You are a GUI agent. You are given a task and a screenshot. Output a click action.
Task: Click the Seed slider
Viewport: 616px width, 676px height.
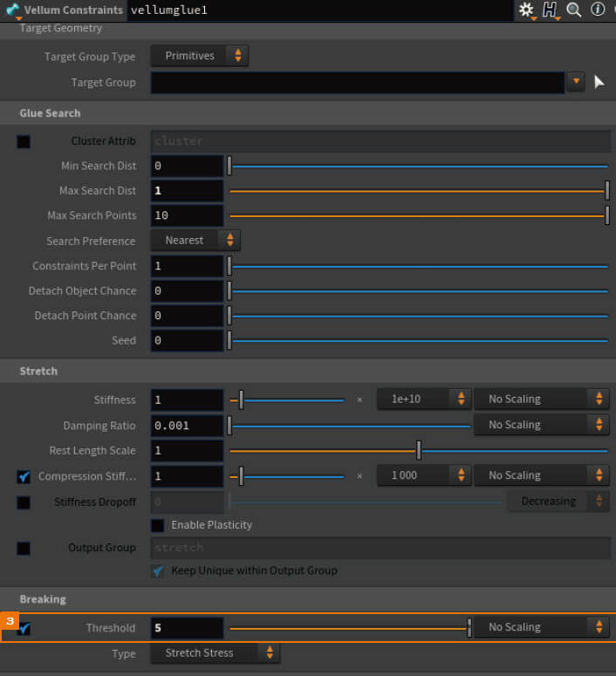pos(418,340)
